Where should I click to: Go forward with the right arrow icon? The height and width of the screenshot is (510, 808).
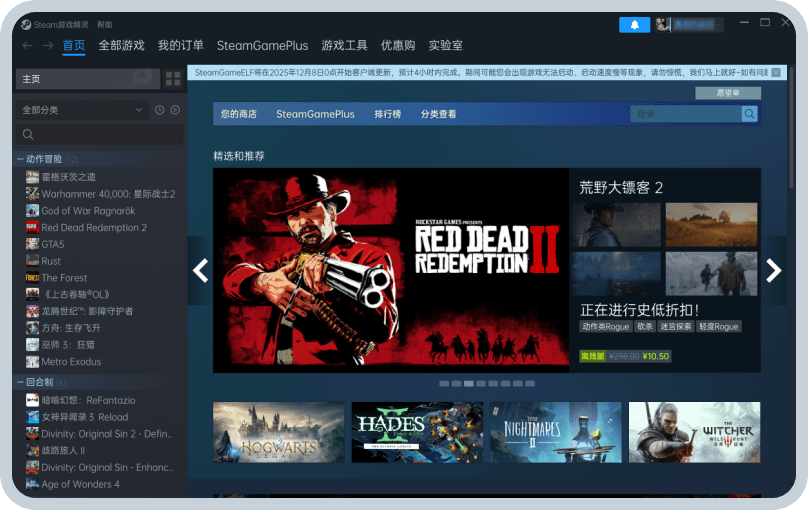[x=47, y=46]
